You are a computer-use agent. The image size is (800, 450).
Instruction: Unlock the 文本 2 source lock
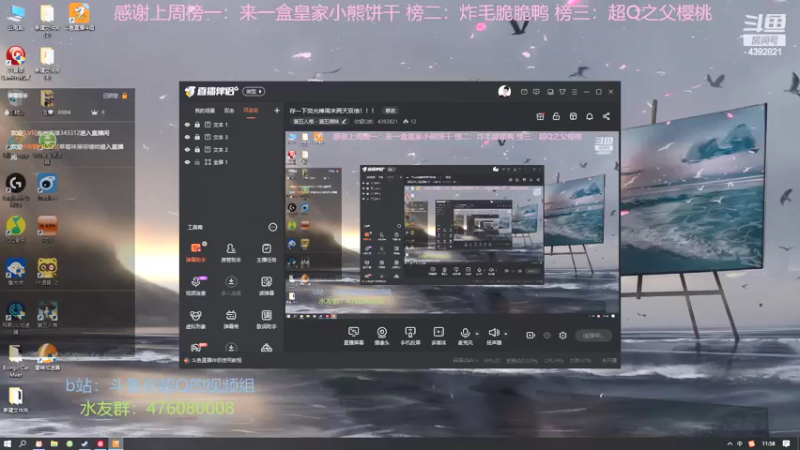pyautogui.click(x=197, y=149)
